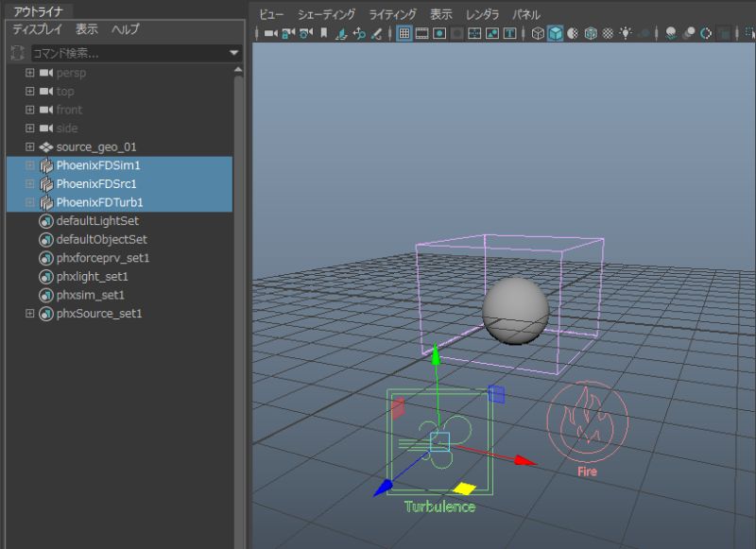Open the Outliner ヘルプ menu
Screen dimensions: 756x549
point(126,29)
